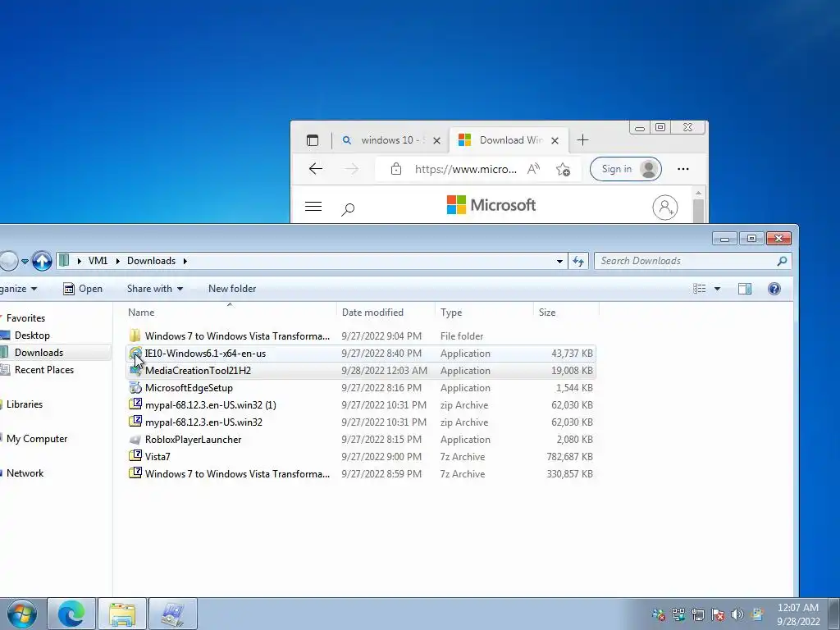Select MediaCreationTool21H2 application
Viewport: 840px width, 630px height.
(361, 370)
